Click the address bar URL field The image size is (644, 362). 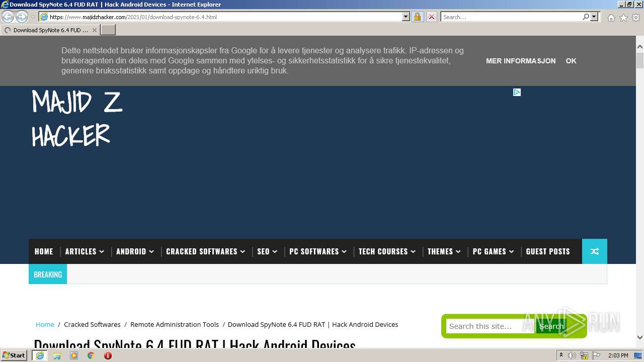(x=220, y=17)
